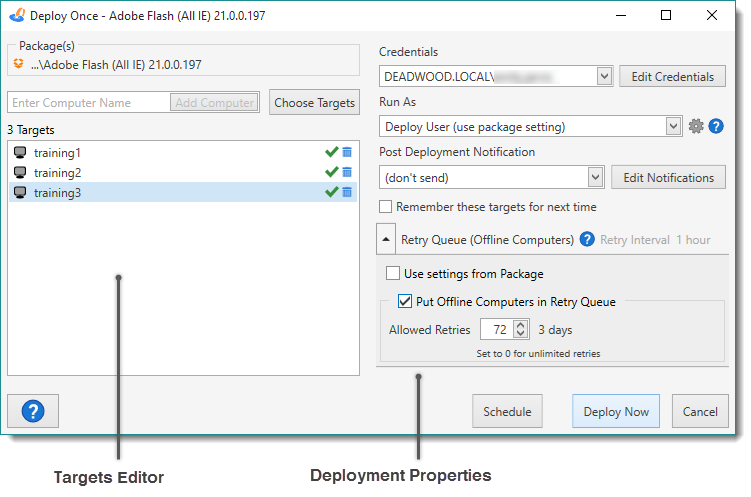Click Choose Targets button
This screenshot has height=497, width=751.
(x=314, y=102)
